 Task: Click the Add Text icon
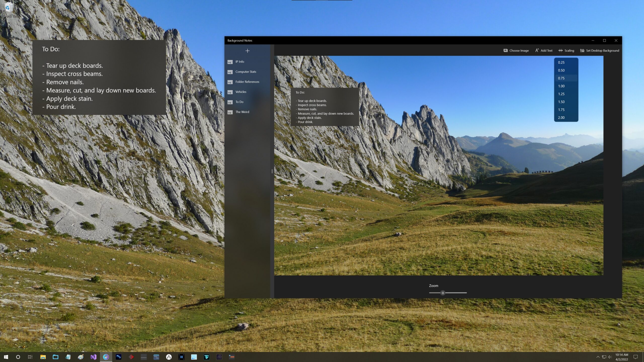point(537,51)
